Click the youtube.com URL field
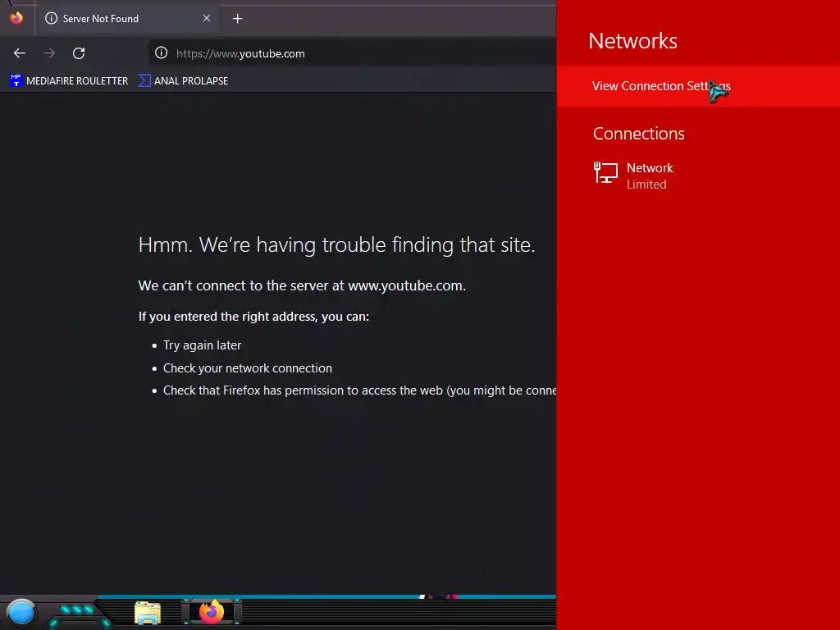 tap(353, 53)
